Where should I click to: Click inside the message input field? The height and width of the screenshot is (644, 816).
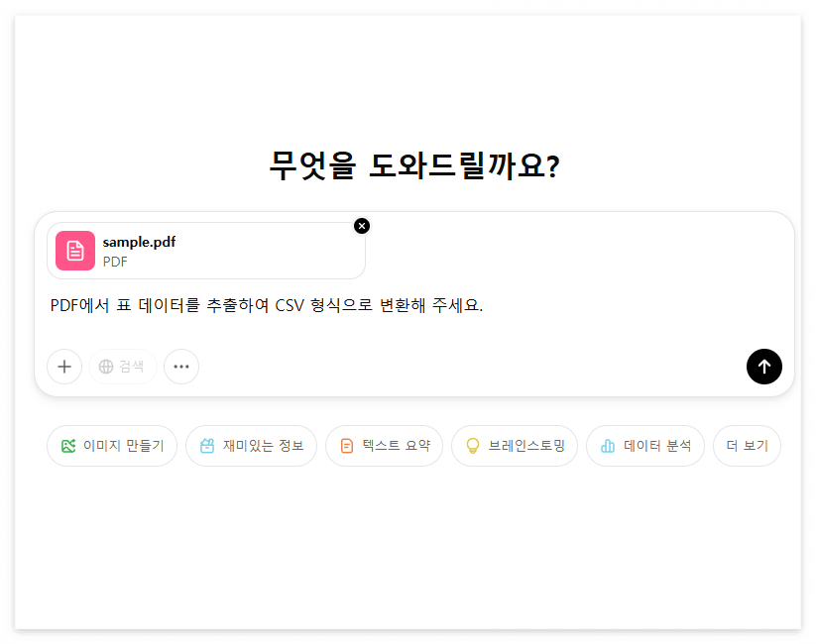click(x=397, y=305)
